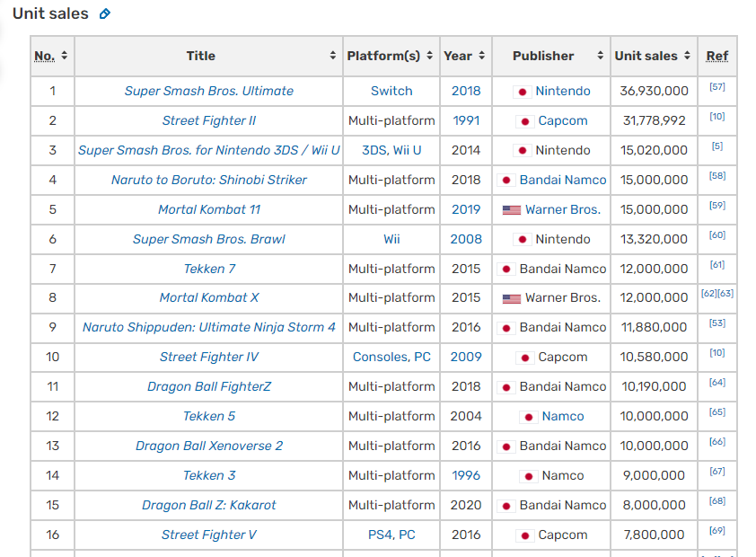The image size is (756, 557).
Task: Open the 2008 year link
Action: (x=466, y=239)
